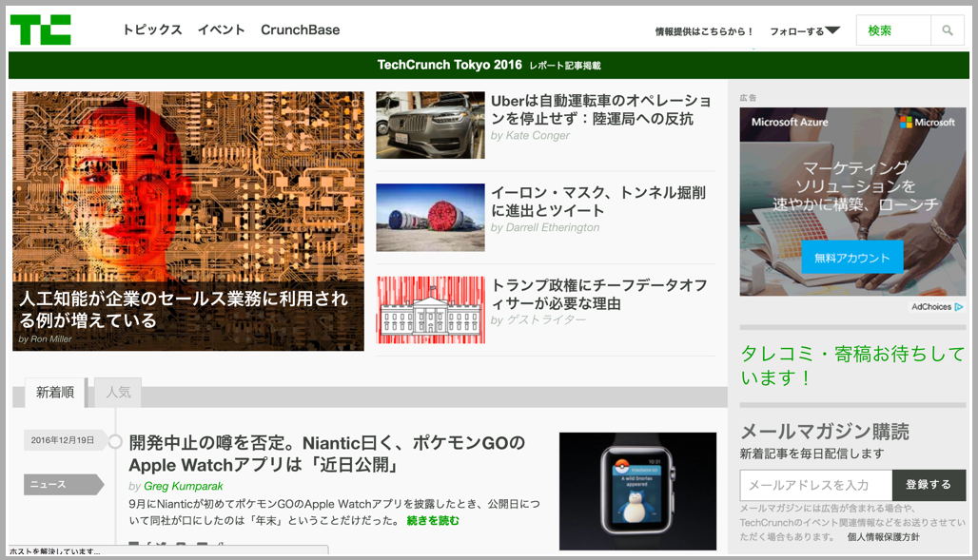Read the Uberは自動運転車 headline
Screen dimensions: 978x560
pos(600,109)
